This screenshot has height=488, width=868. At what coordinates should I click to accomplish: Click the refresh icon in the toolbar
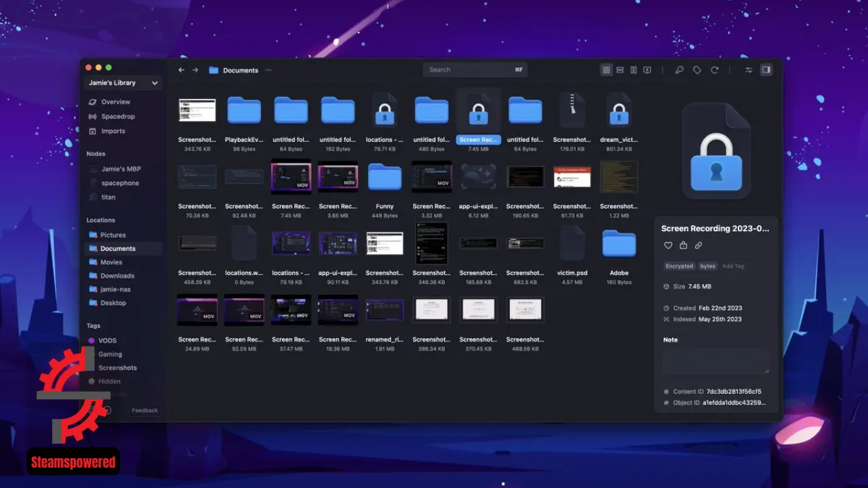pyautogui.click(x=714, y=70)
